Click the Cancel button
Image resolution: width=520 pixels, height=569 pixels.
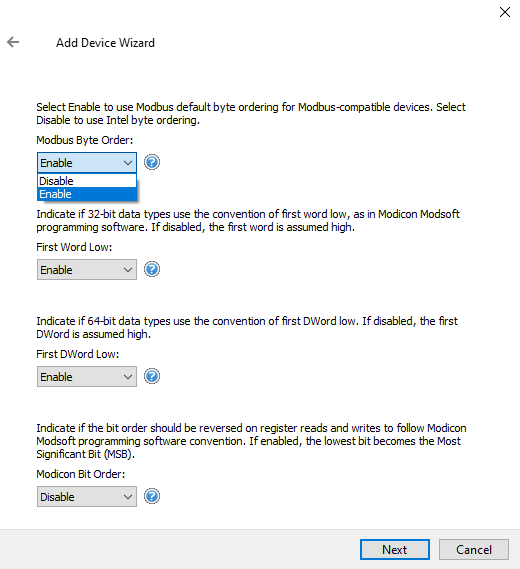point(474,549)
